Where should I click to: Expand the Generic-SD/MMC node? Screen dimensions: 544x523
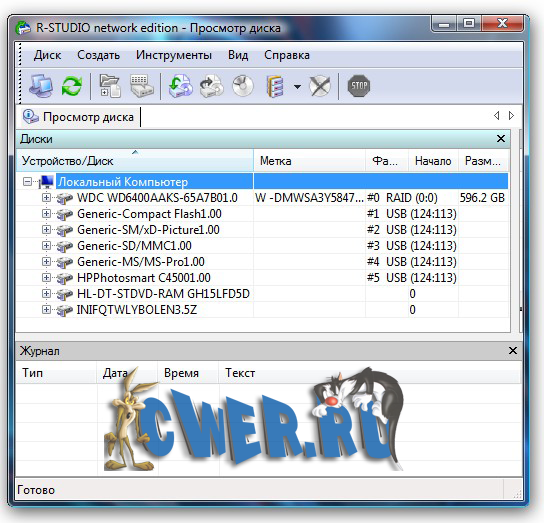point(46,245)
